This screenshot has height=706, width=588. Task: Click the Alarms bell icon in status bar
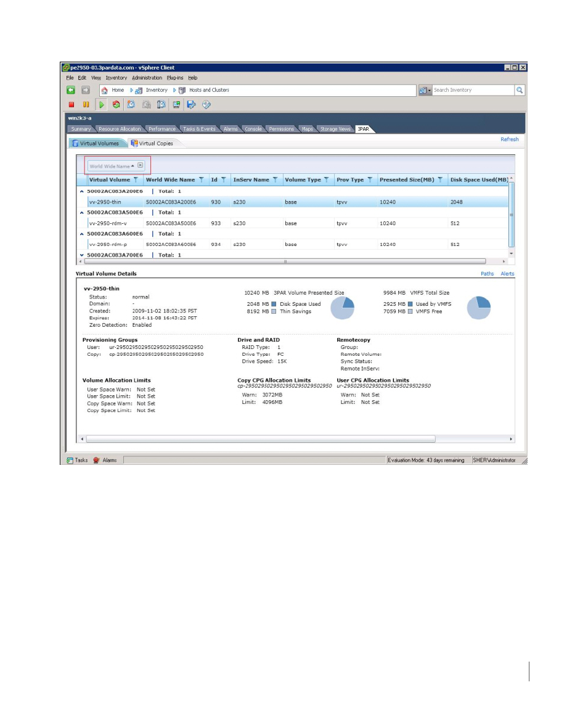click(96, 460)
